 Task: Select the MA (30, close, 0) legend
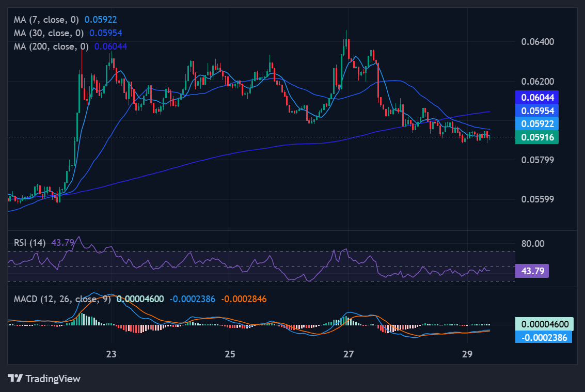click(x=49, y=33)
